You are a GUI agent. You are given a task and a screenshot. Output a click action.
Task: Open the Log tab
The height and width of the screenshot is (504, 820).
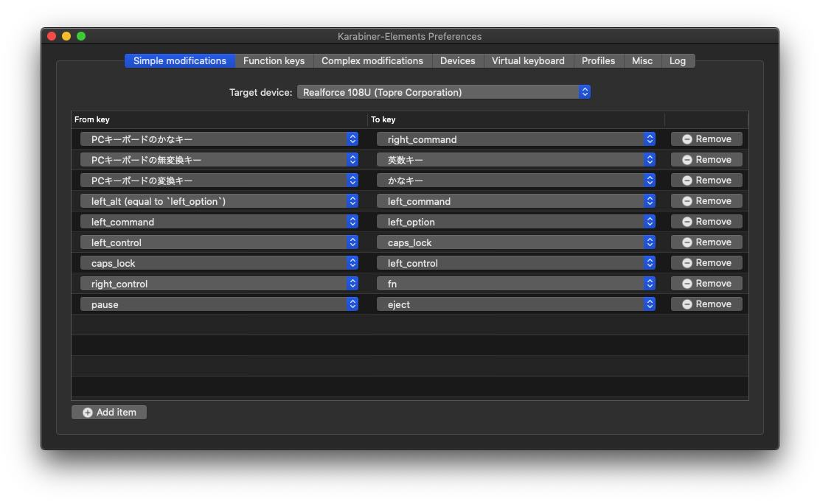click(678, 60)
